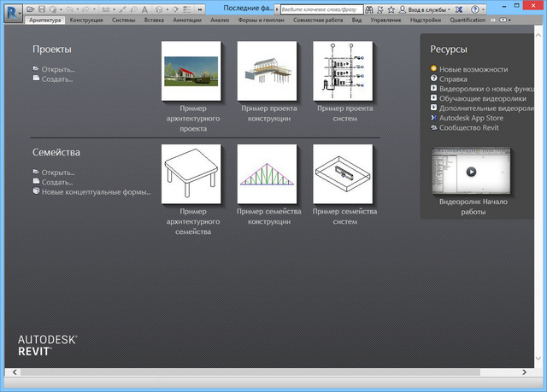
Task: Play the Getting Started video thumbnail
Action: (469, 171)
